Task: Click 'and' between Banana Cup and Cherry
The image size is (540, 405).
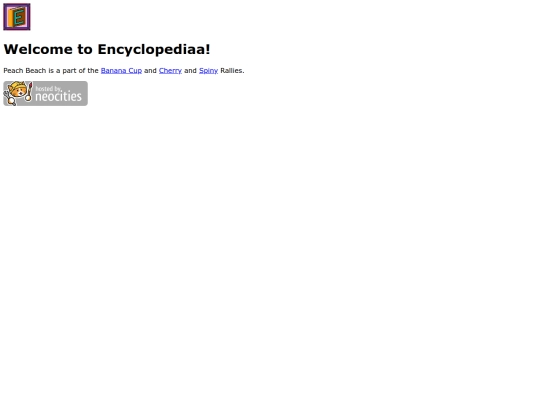Action: pyautogui.click(x=150, y=71)
